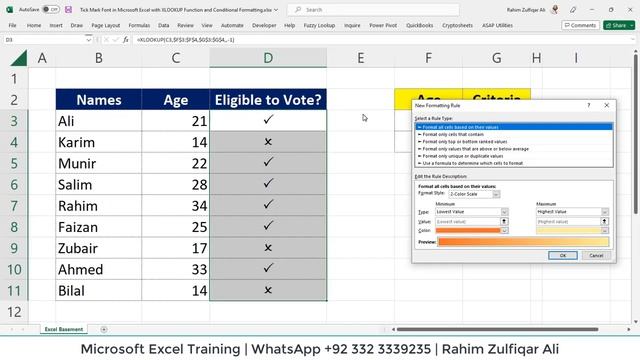
Task: Click the Excel app logo icon
Action: tap(9, 9)
